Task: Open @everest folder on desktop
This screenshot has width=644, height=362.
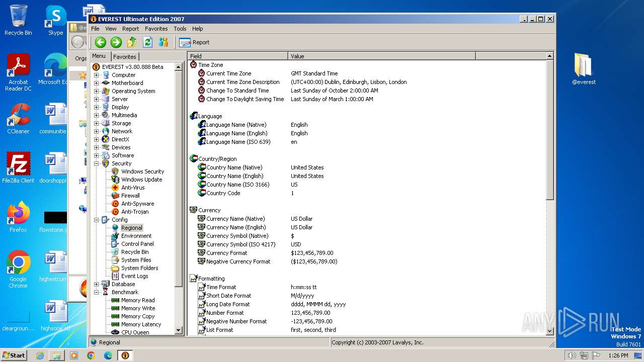Action: pos(584,69)
